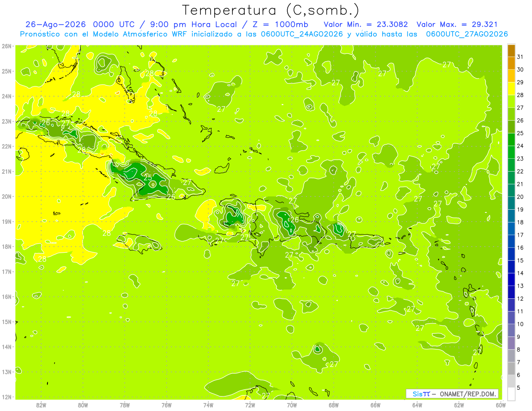
Task: Click the longitude label "66W"
Action: (x=375, y=405)
